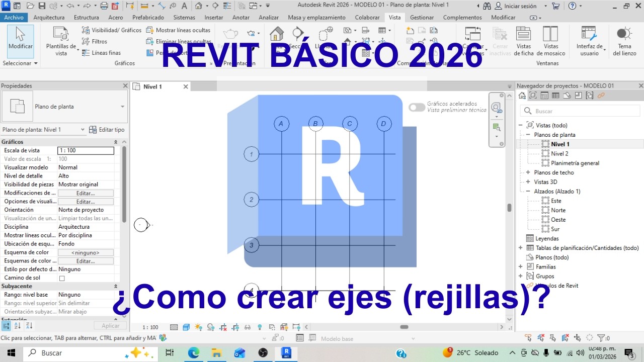
Task: Toggle Gráficos acelerados switch
Action: (417, 107)
